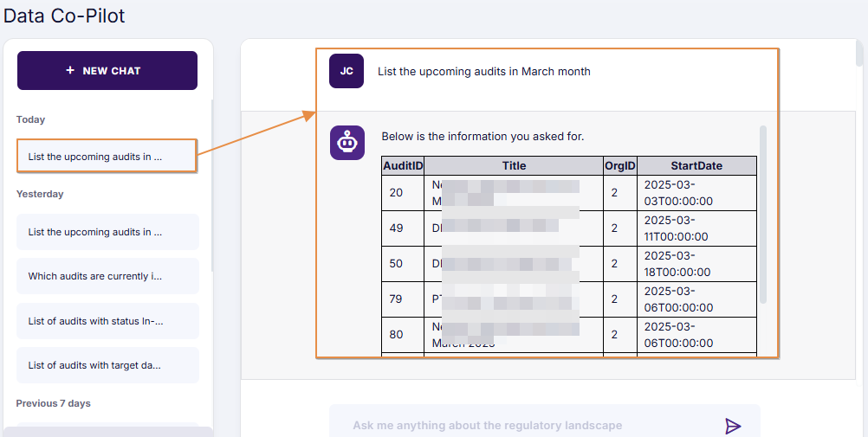This screenshot has height=437, width=868.
Task: Select the "List of audits with status In-" chat
Action: point(107,321)
